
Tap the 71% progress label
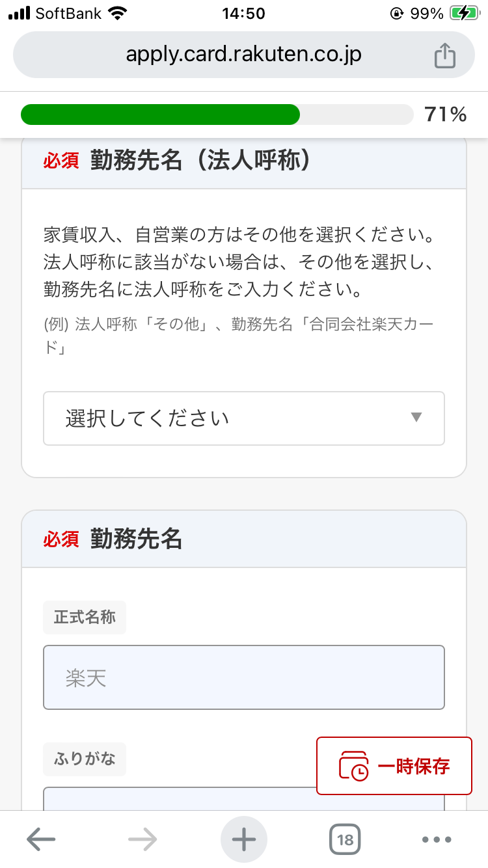446,115
